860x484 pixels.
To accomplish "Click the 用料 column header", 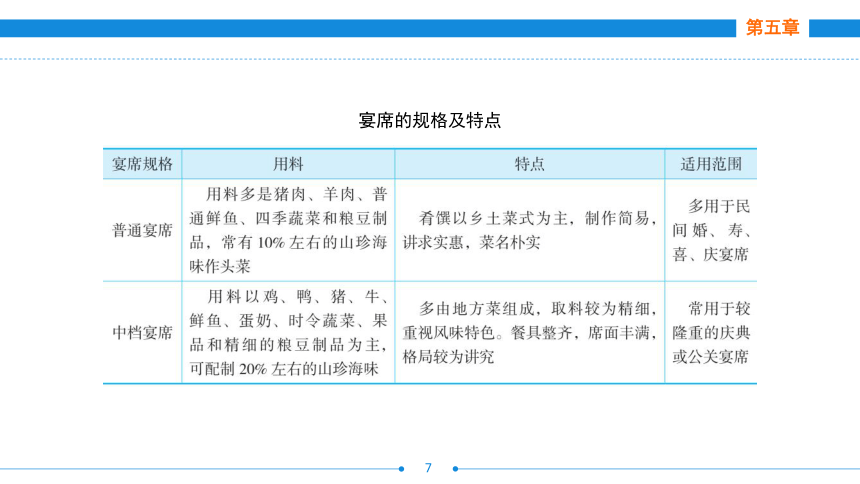I will click(x=288, y=164).
